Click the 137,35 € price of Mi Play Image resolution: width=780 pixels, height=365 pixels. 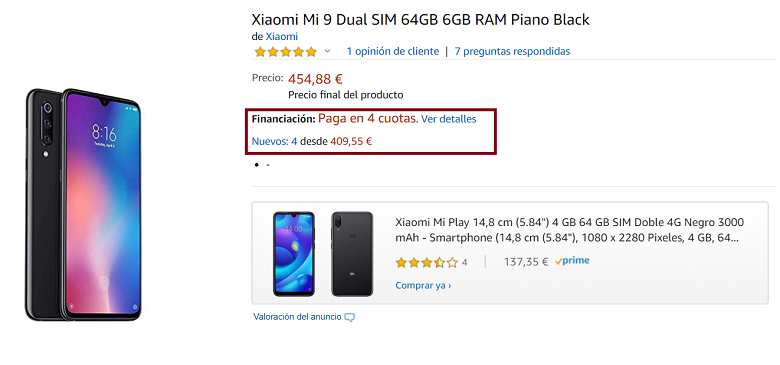point(526,262)
